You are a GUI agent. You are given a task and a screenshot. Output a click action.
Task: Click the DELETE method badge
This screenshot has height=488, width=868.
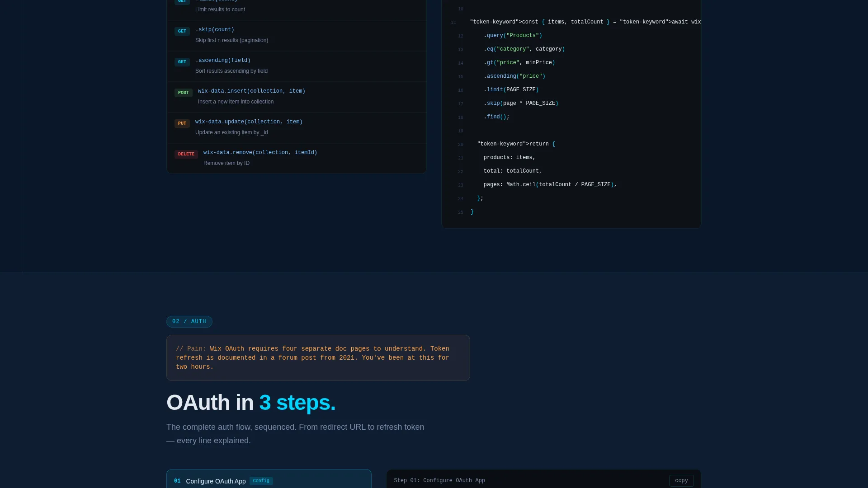(186, 154)
